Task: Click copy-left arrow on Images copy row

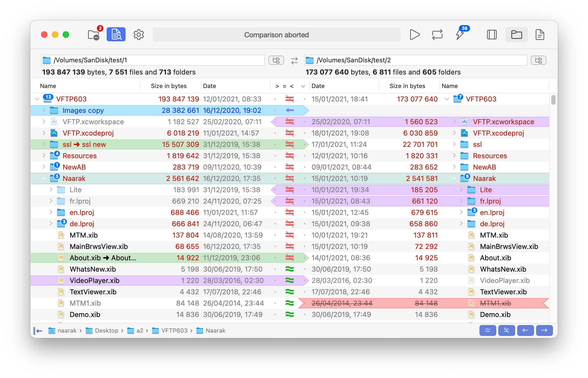Action: 290,110
